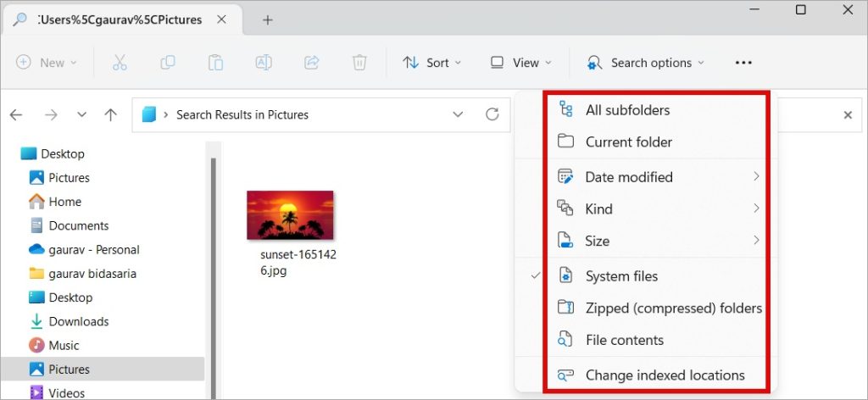
Task: Open the View dropdown menu
Action: coord(521,63)
